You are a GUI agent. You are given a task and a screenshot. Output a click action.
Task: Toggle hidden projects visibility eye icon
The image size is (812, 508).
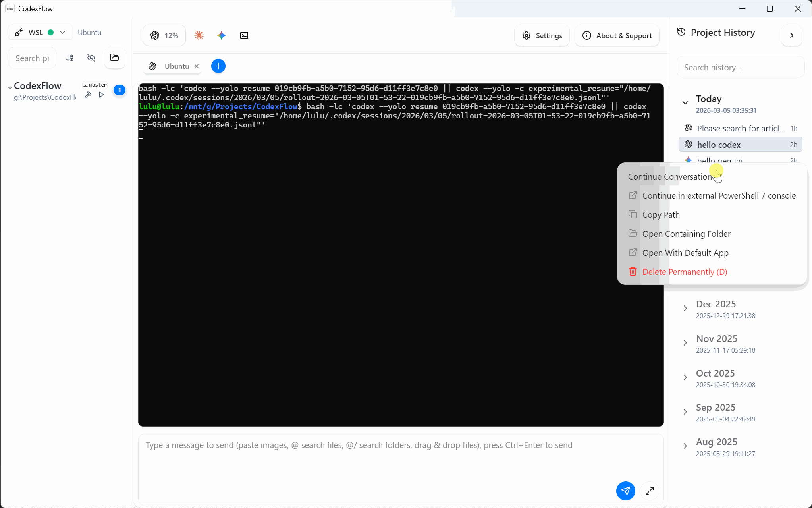pos(91,58)
